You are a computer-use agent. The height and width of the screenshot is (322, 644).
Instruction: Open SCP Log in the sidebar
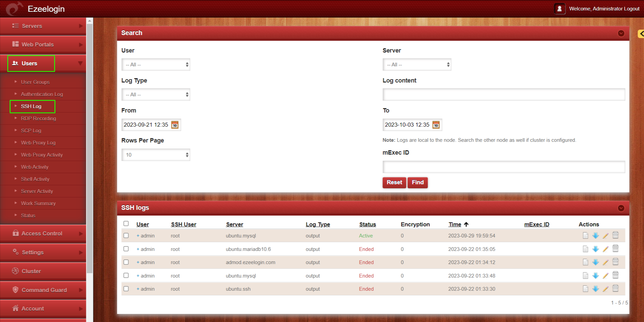pos(31,130)
